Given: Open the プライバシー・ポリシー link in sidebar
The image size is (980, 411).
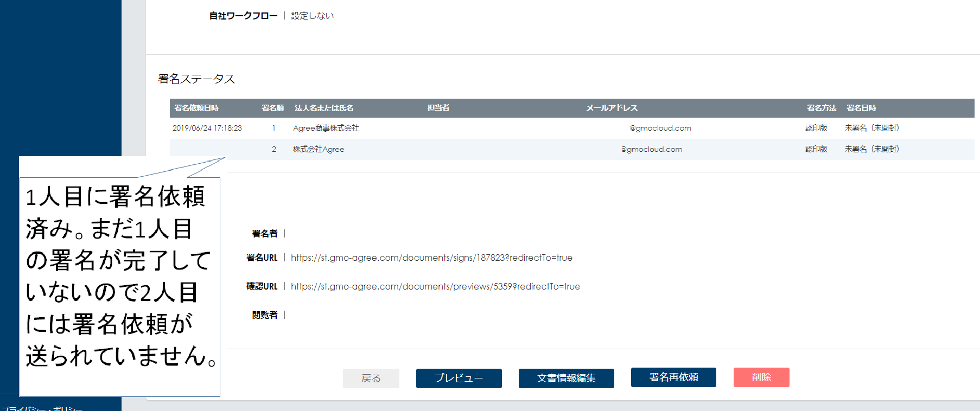Looking at the screenshot, I should (x=42, y=408).
